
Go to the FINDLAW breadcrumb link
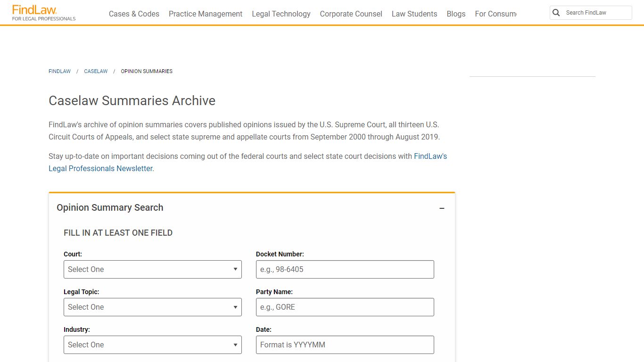pos(59,71)
